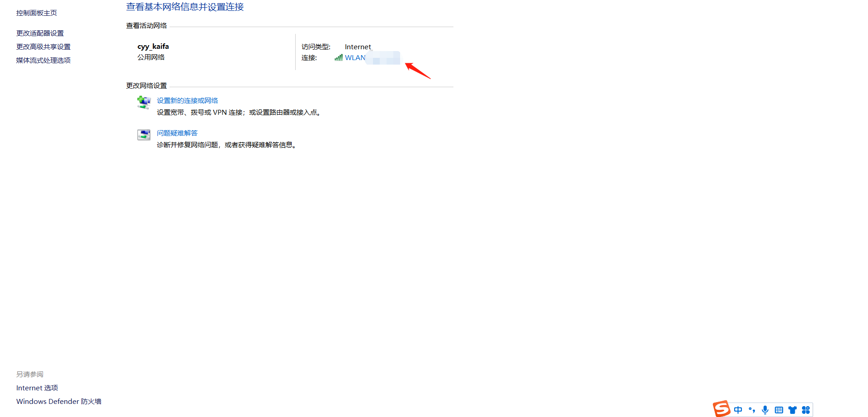Viewport: 868px width, 417px height.
Task: Open 媒体流式处理选项
Action: (43, 61)
